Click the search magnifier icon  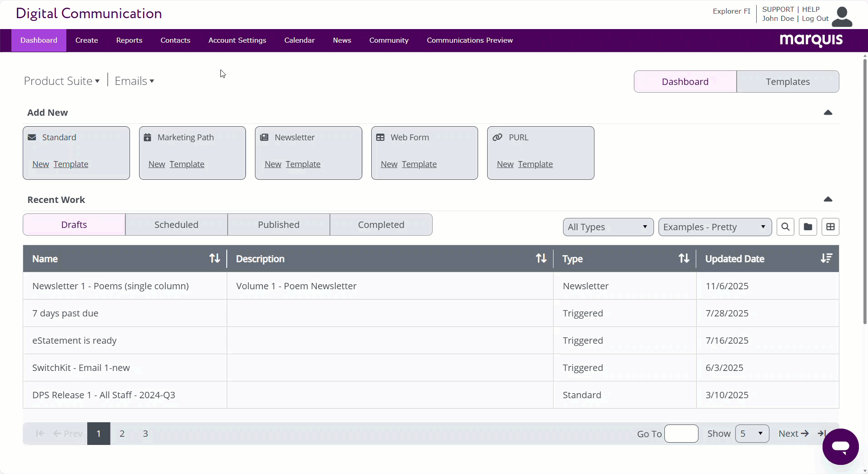tap(785, 227)
